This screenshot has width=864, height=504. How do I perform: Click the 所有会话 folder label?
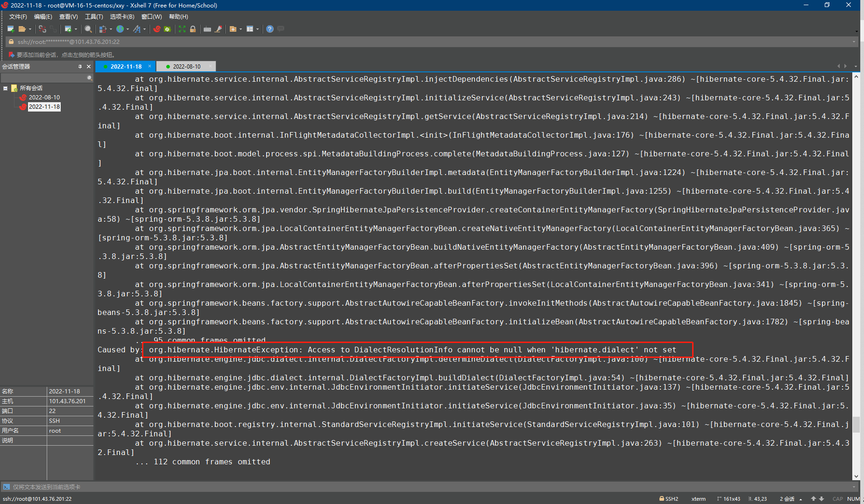click(x=31, y=88)
